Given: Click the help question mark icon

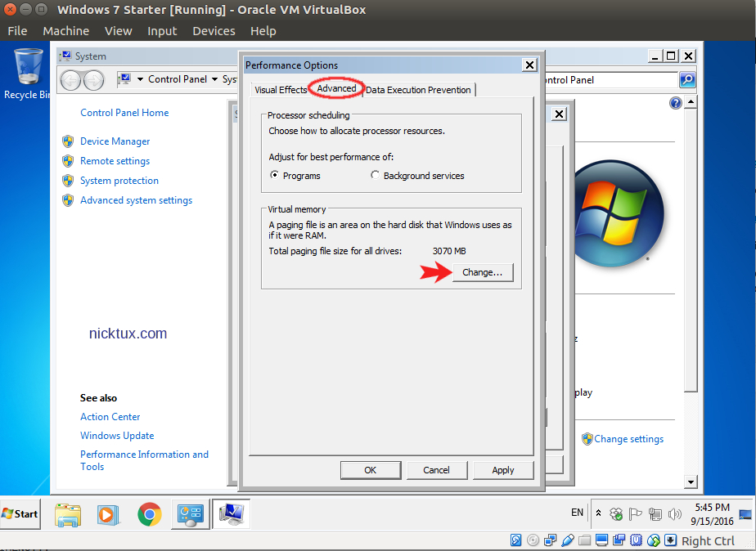Looking at the screenshot, I should click(x=675, y=103).
